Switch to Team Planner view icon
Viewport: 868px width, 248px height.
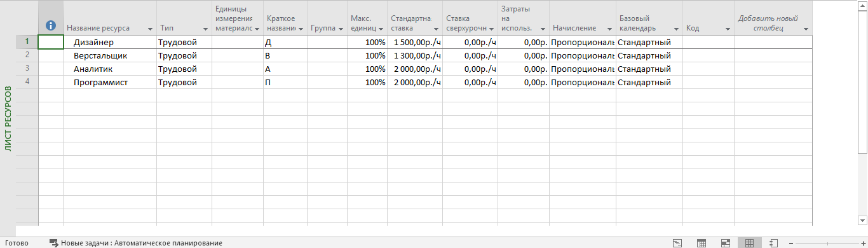tap(725, 243)
